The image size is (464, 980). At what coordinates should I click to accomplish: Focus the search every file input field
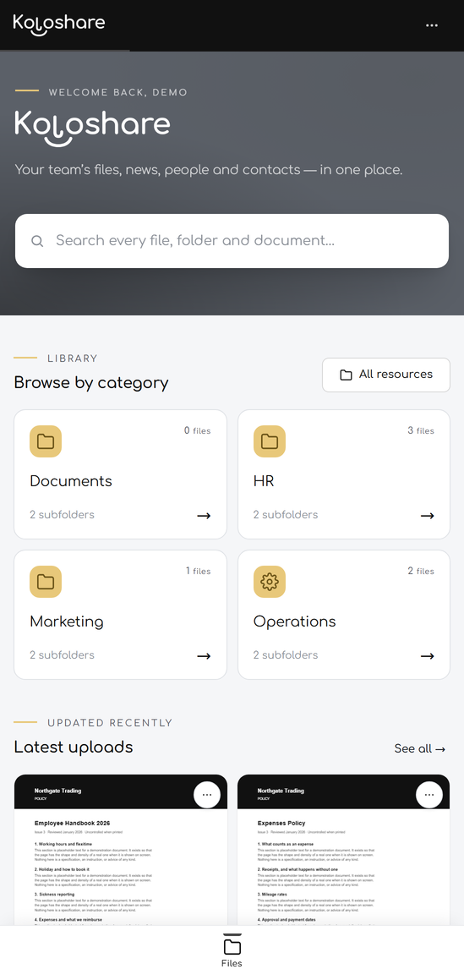click(x=232, y=241)
